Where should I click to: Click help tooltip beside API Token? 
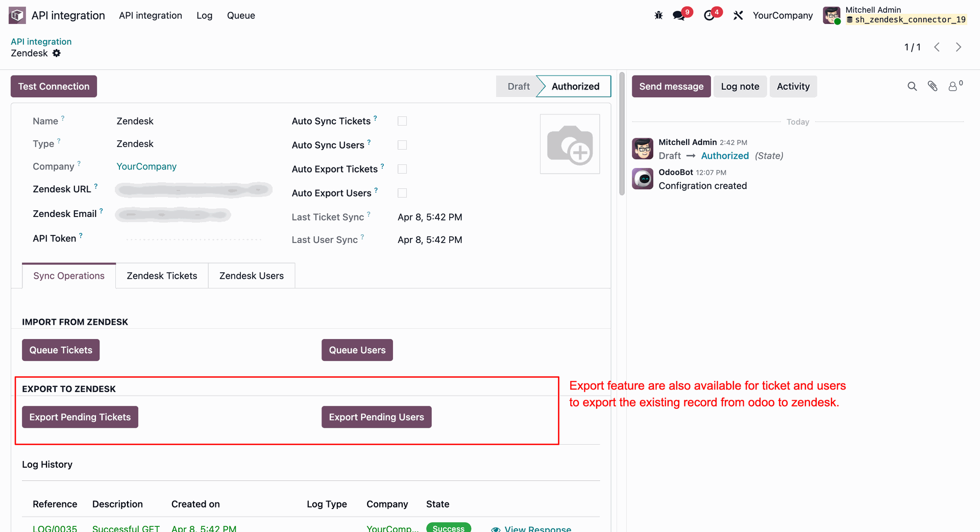coord(81,235)
